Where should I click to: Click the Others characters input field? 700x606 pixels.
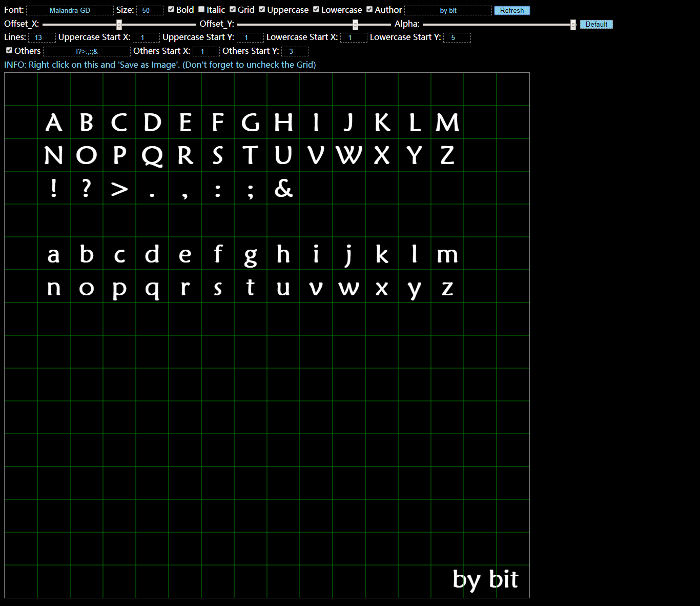click(x=87, y=51)
